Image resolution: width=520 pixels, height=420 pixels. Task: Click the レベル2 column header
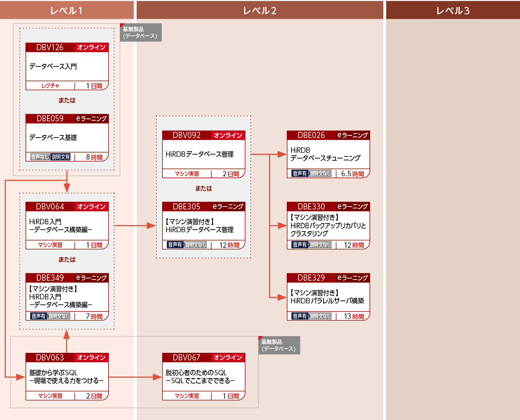(x=260, y=10)
